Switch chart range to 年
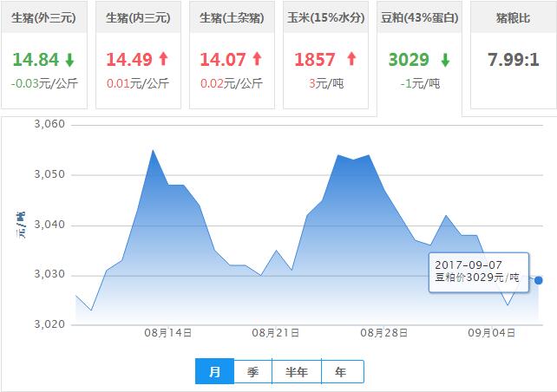557x392 pixels. [x=343, y=372]
